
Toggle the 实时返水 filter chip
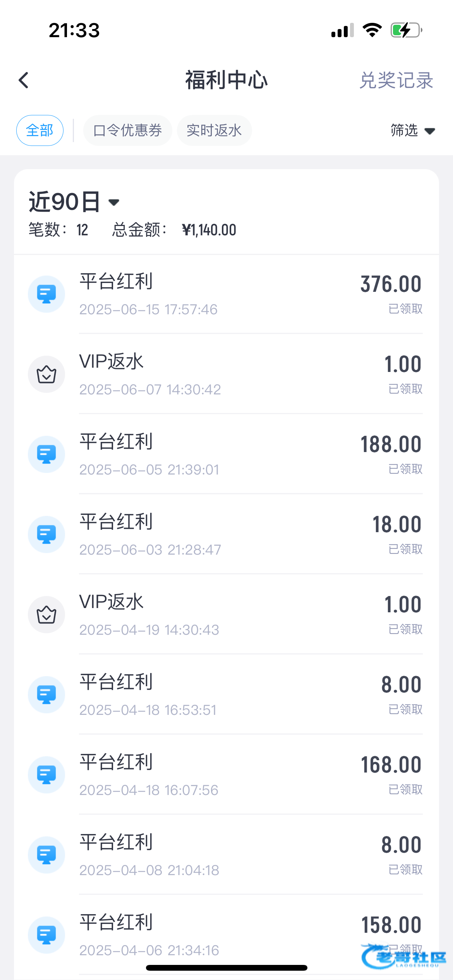(214, 130)
